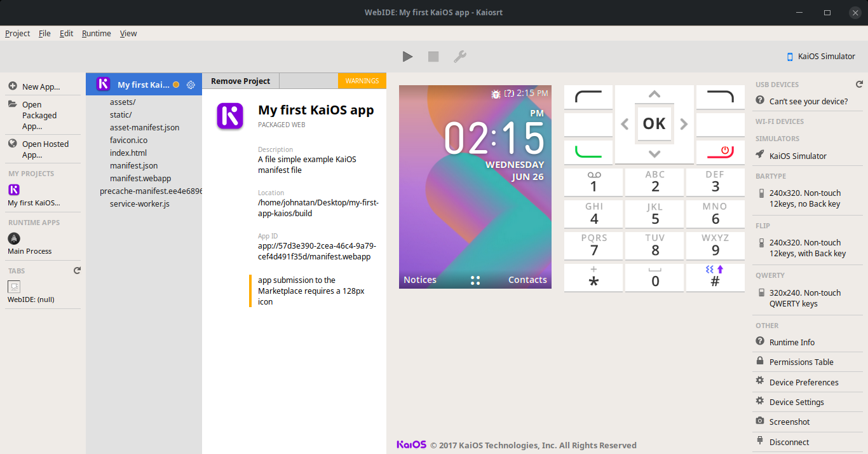Refresh the Tabs list

(77, 270)
